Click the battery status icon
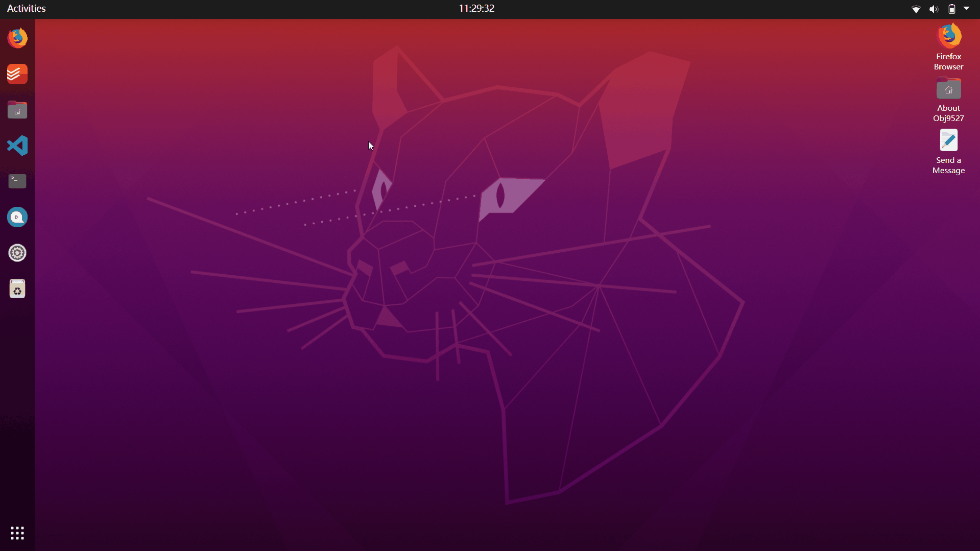The image size is (980, 551). [x=951, y=9]
